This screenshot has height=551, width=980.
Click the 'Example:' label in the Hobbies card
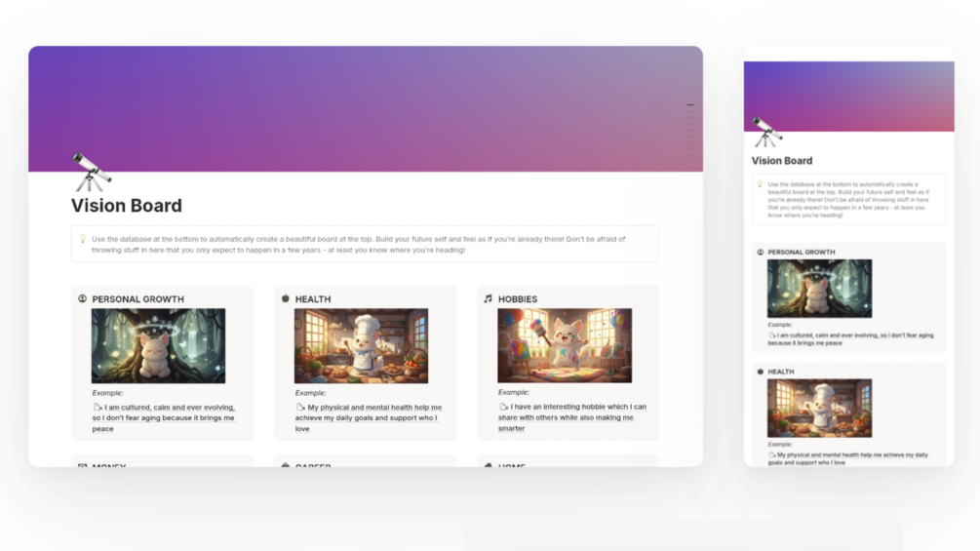pyautogui.click(x=514, y=392)
